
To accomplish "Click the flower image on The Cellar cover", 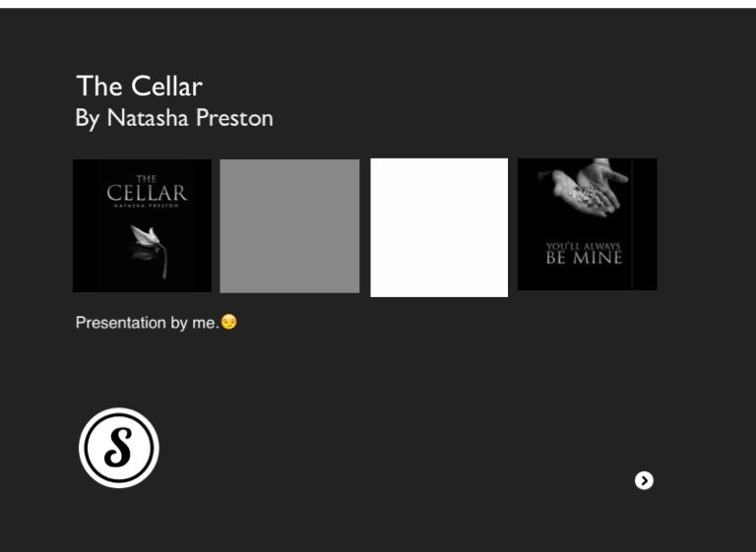I will coord(147,248).
